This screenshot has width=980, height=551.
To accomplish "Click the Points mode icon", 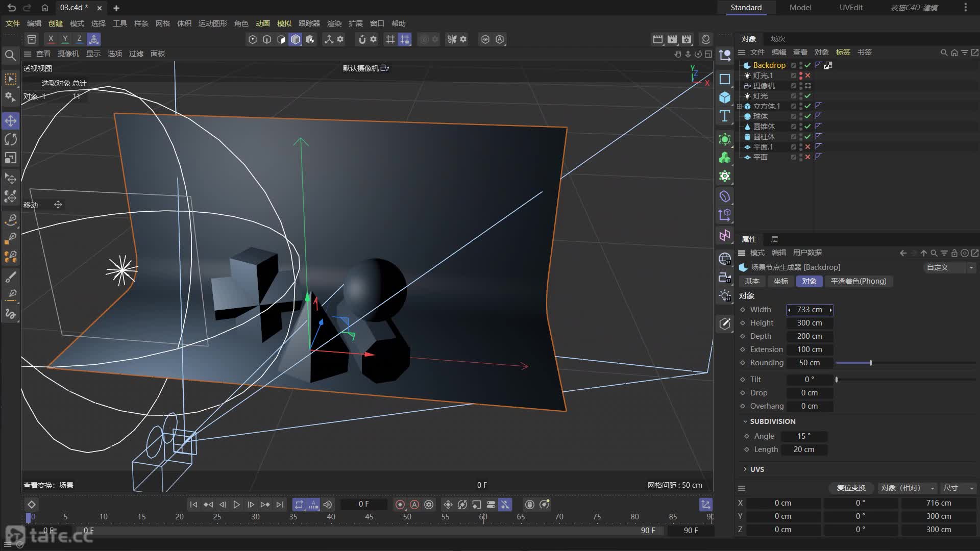I will tap(253, 39).
